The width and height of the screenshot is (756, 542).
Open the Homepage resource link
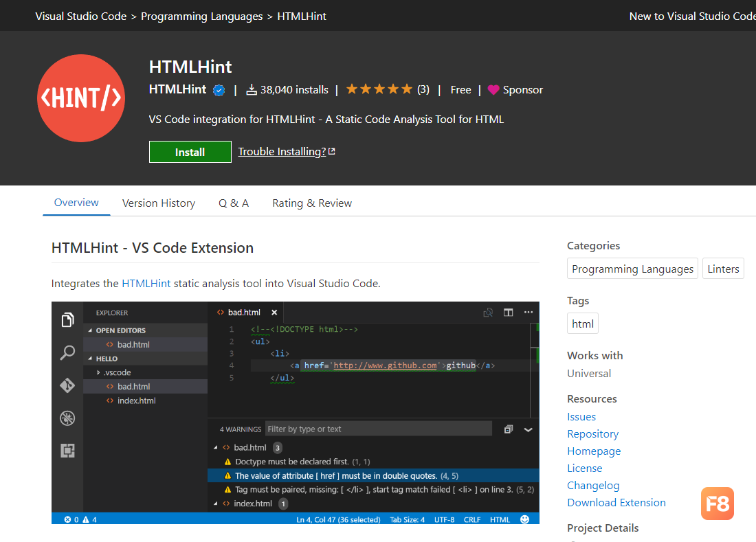coord(594,451)
